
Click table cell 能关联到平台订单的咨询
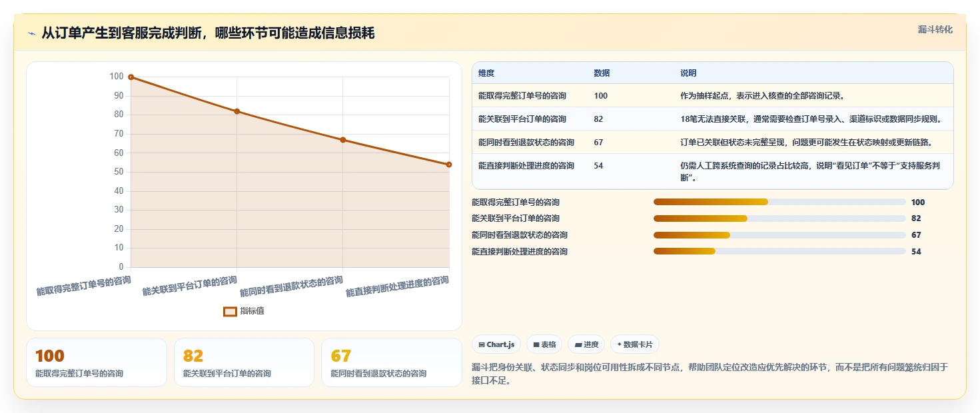pos(522,119)
